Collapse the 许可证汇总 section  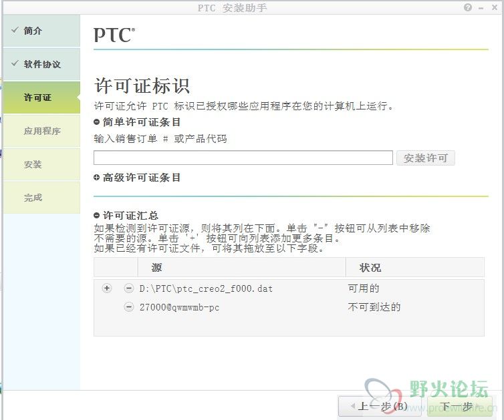96,215
